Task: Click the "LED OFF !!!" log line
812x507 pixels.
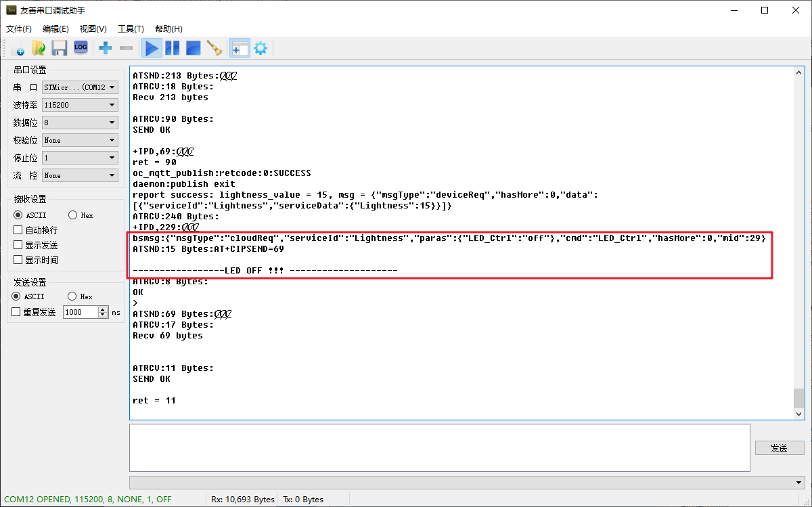Action: 265,271
